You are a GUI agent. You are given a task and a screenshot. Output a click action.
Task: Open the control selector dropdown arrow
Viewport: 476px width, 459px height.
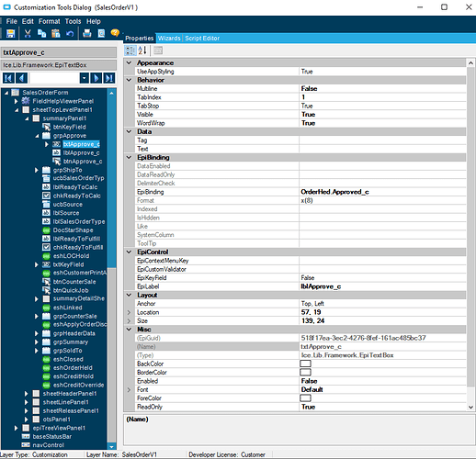point(85,78)
